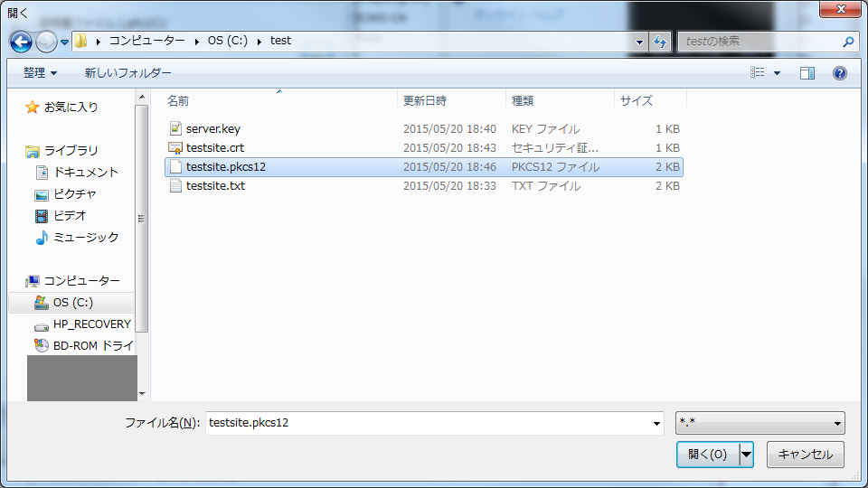Select the testsite.pkcs12 file name

coord(226,166)
